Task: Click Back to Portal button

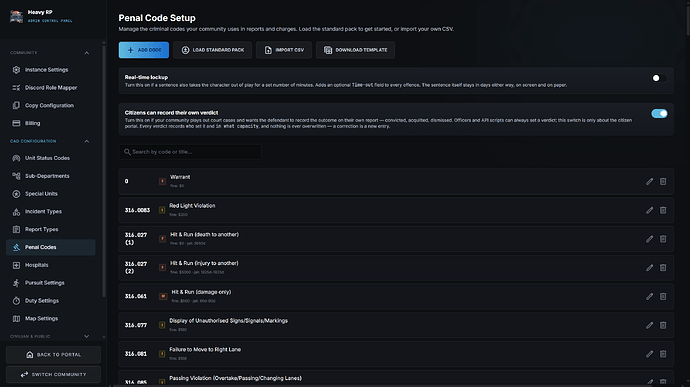Action: 53,354
